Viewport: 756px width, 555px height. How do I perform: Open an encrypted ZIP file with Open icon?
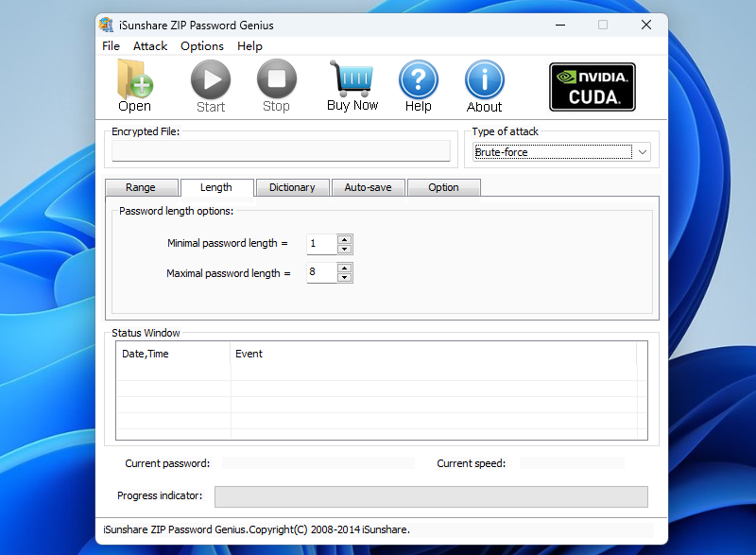pyautogui.click(x=134, y=86)
